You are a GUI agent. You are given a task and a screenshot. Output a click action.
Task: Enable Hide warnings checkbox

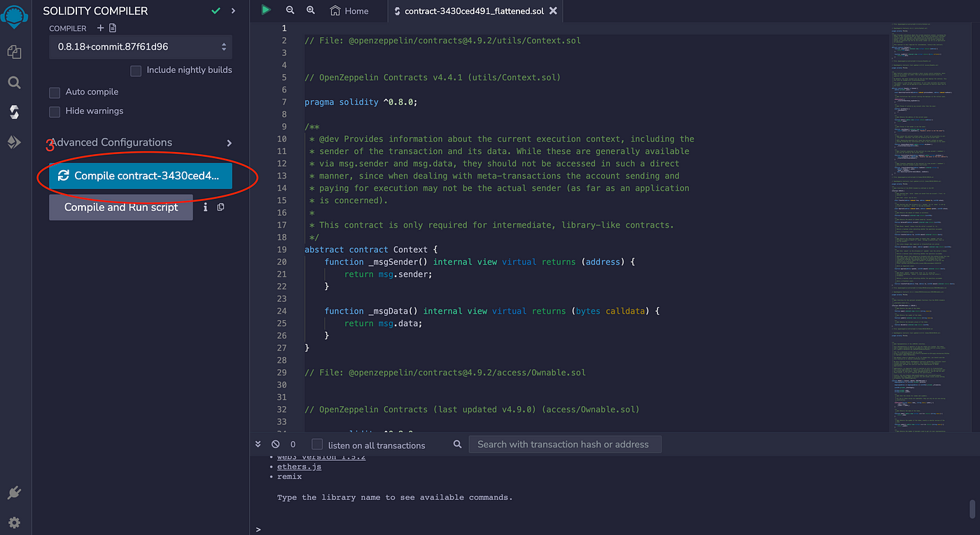point(55,111)
